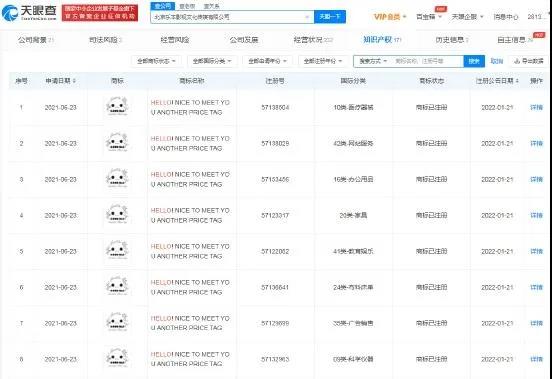
Task: Open 详情 for row 6 (24类-布料床单)
Action: click(x=537, y=288)
